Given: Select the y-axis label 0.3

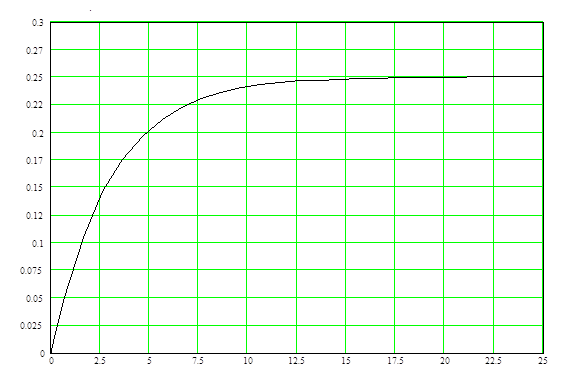Looking at the screenshot, I should click(38, 23).
